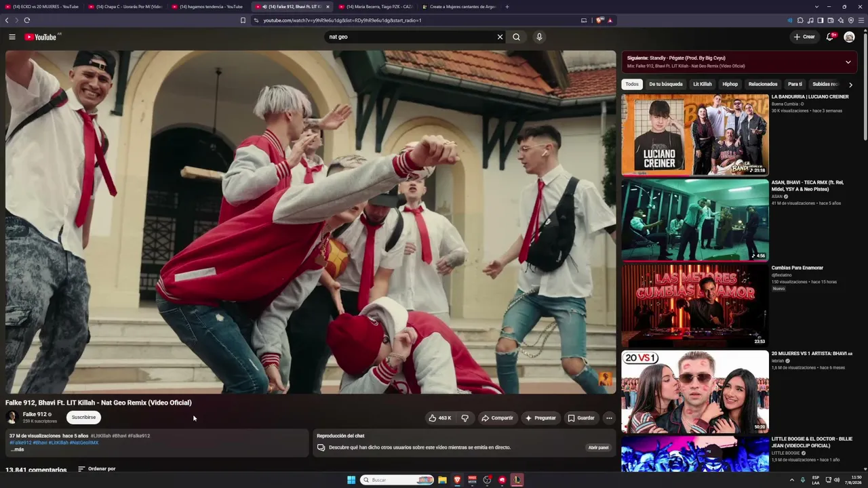Go to YouTube home via the logo

click(42, 37)
